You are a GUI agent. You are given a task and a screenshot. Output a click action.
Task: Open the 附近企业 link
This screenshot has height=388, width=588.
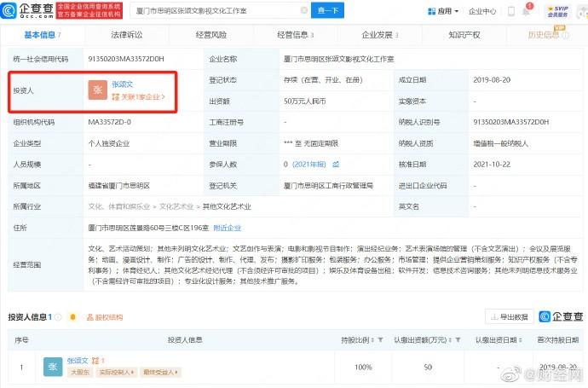(227, 228)
